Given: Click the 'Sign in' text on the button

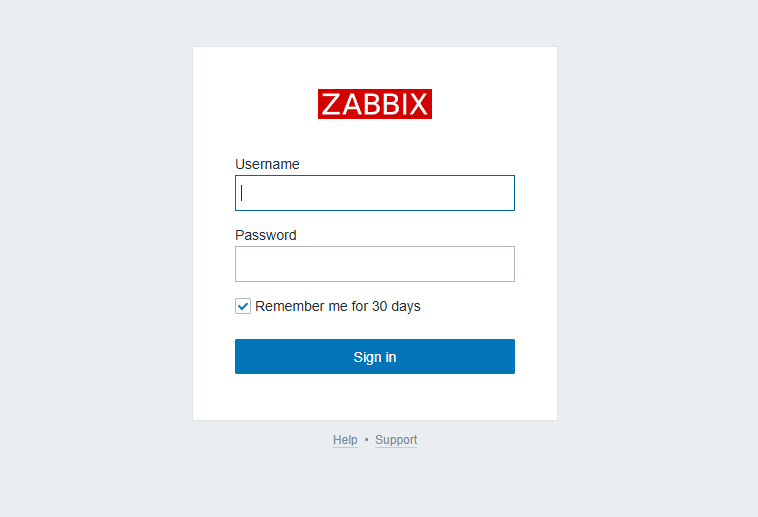Looking at the screenshot, I should click(x=375, y=357).
